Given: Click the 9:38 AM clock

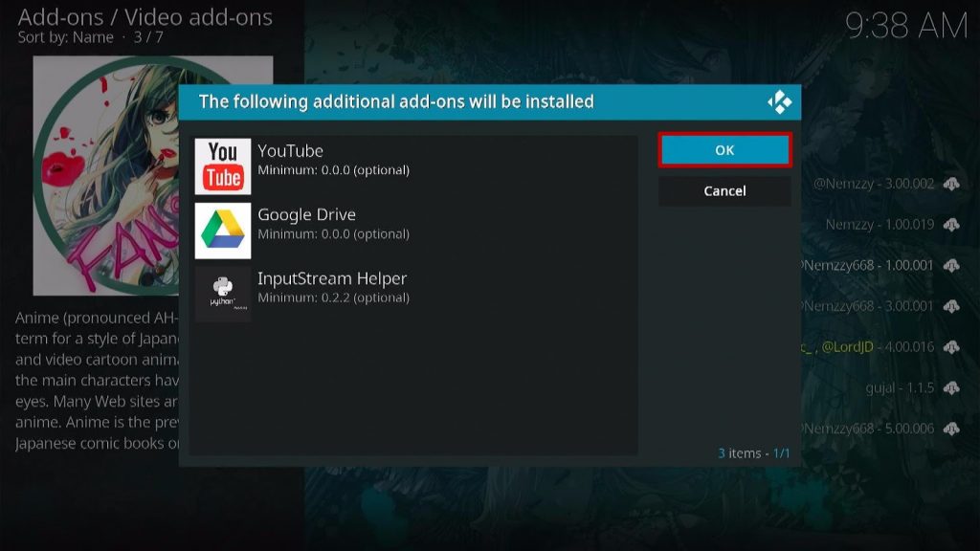Looking at the screenshot, I should pos(906,26).
